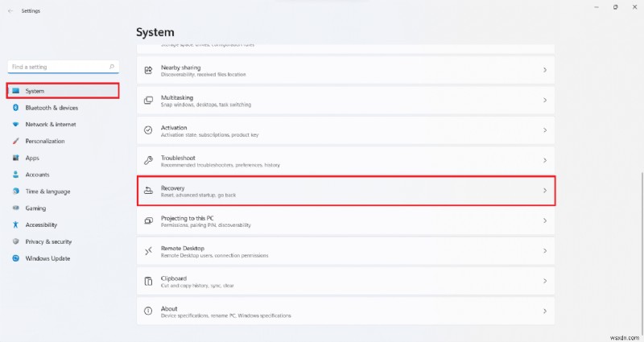Open Privacy & security settings
This screenshot has height=342, width=644.
tap(48, 241)
